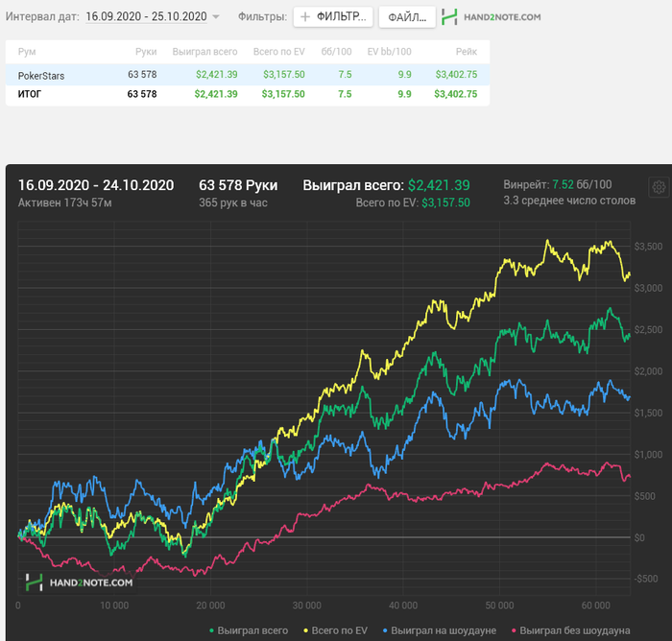Sort table by Рейк column header
This screenshot has width=672, height=641.
[467, 52]
